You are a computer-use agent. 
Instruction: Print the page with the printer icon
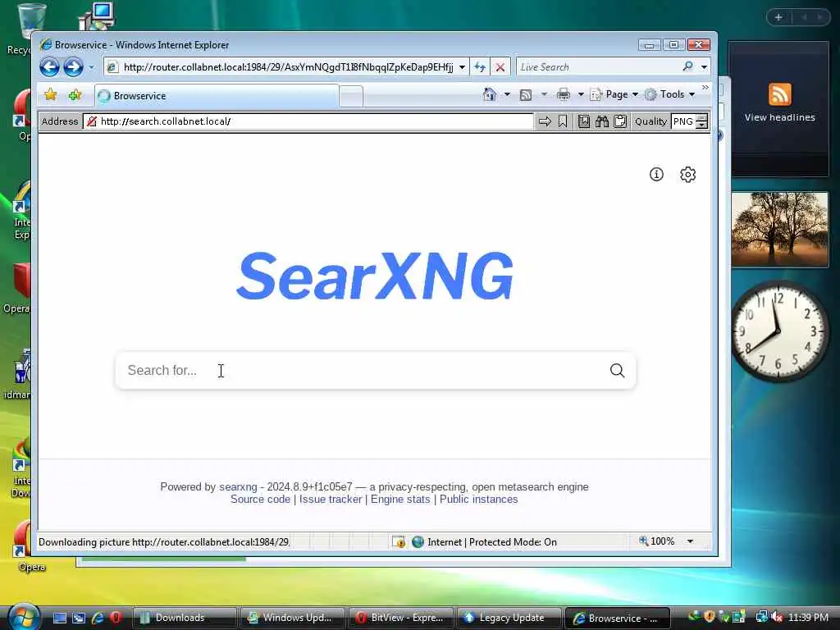[564, 95]
